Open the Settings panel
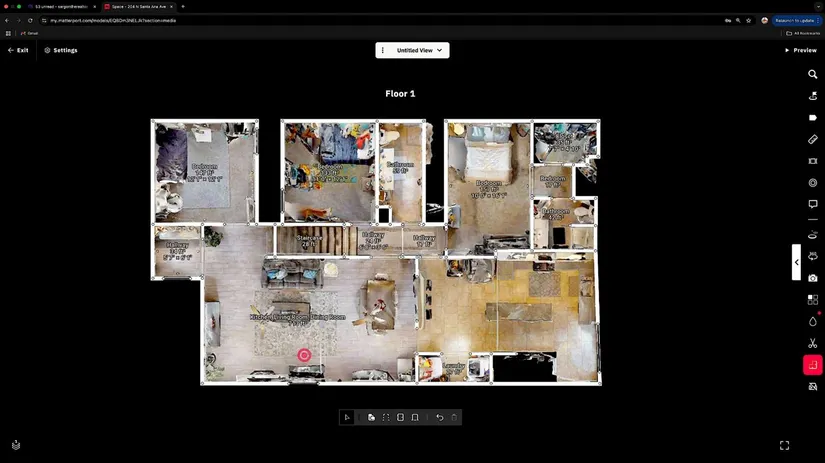 click(60, 50)
